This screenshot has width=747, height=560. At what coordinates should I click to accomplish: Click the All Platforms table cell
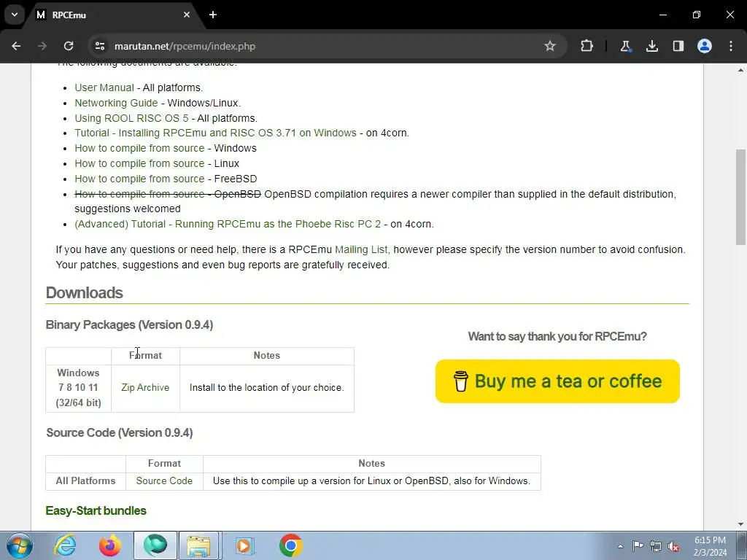[86, 481]
